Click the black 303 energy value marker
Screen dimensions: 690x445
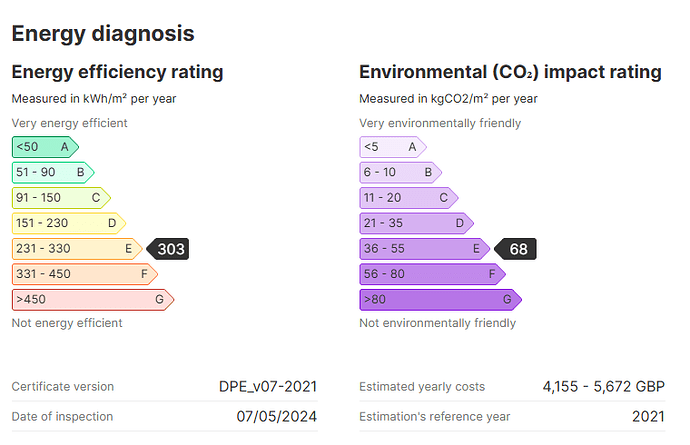point(168,249)
